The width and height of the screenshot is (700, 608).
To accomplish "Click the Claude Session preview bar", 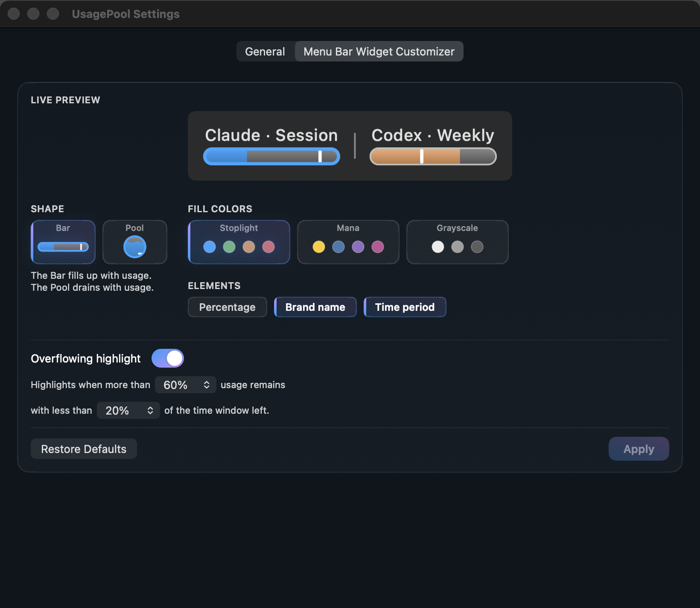I will click(271, 156).
